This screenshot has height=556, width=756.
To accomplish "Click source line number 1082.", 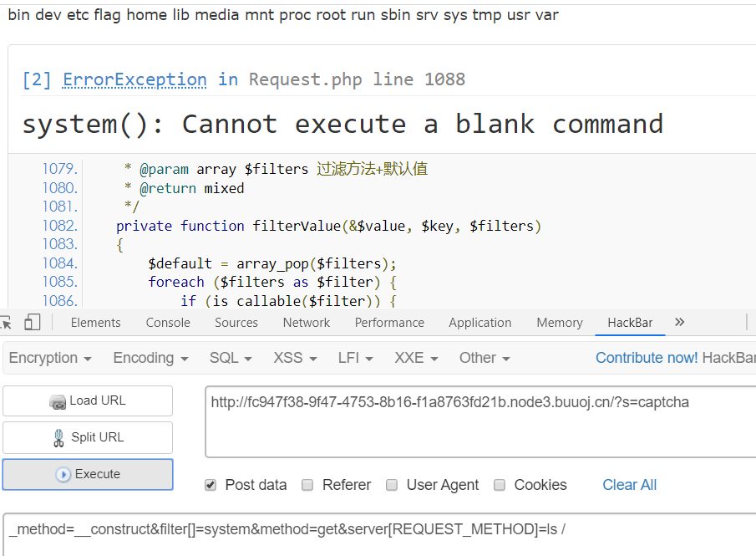I will coord(60,226).
